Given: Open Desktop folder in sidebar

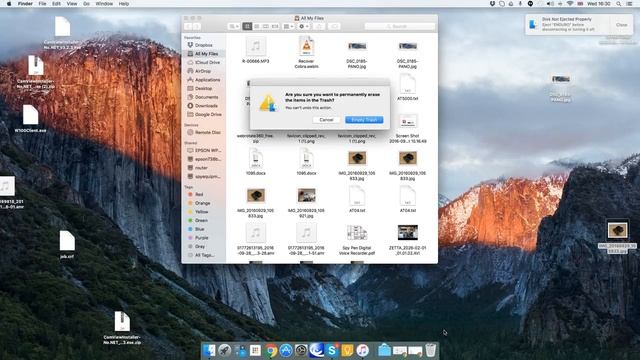Looking at the screenshot, I should [x=203, y=89].
